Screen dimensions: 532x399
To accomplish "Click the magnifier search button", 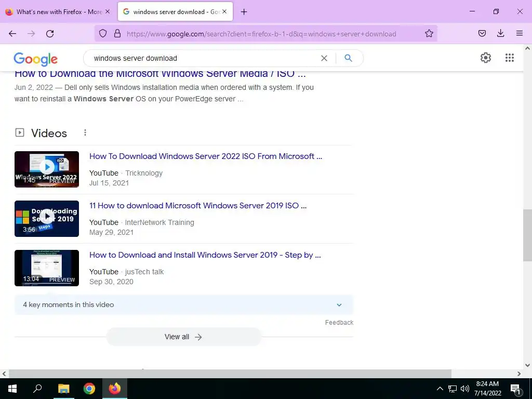I will (x=348, y=58).
